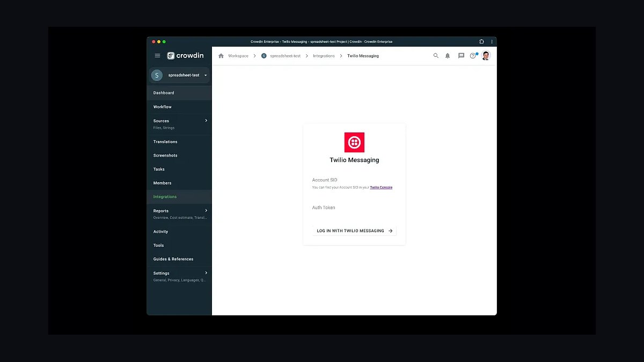Open Dashboard in the sidebar

coord(179,93)
